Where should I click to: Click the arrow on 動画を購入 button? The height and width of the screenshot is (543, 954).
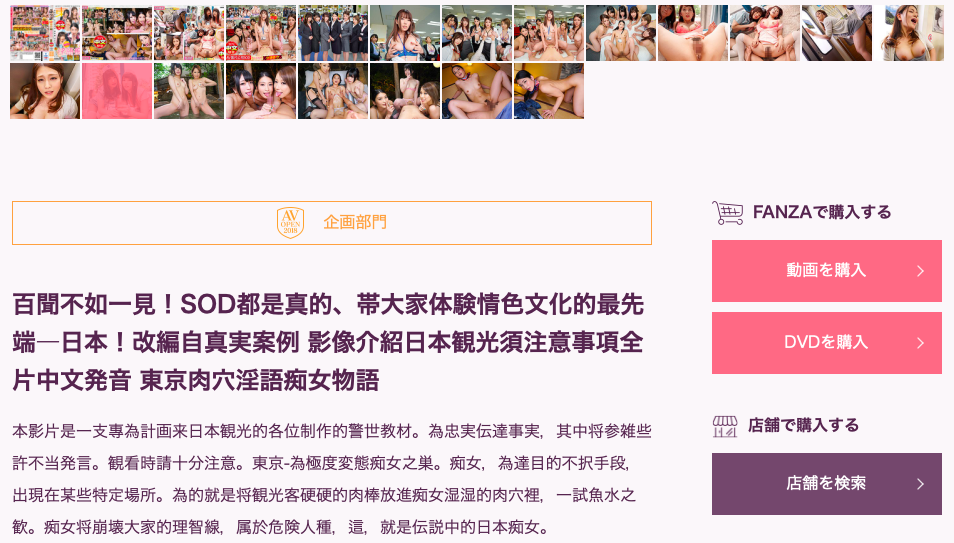click(921, 271)
